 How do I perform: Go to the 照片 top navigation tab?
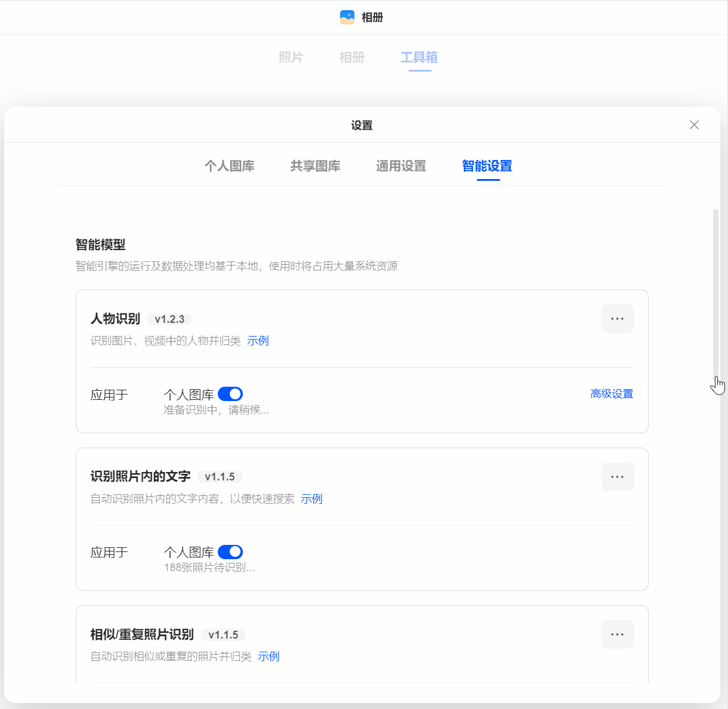point(291,57)
